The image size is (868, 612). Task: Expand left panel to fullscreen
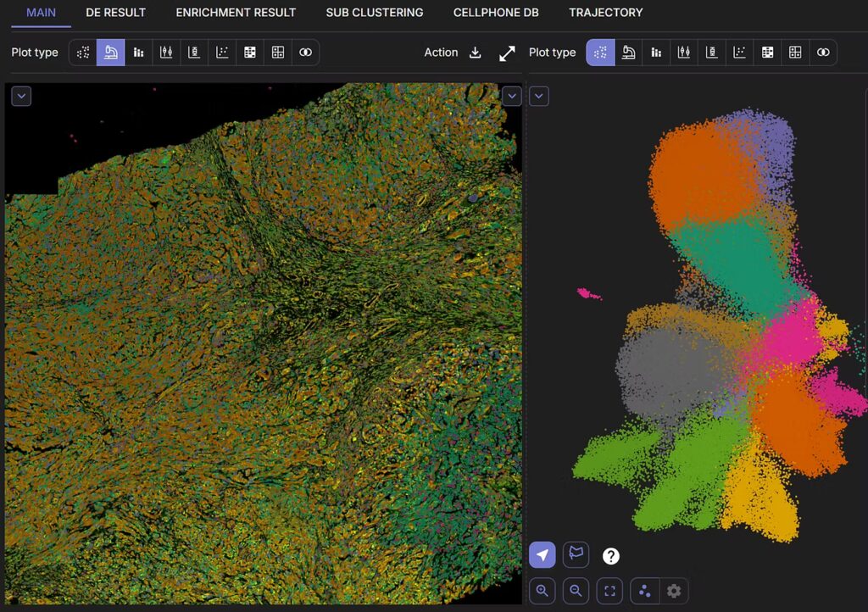pyautogui.click(x=507, y=53)
